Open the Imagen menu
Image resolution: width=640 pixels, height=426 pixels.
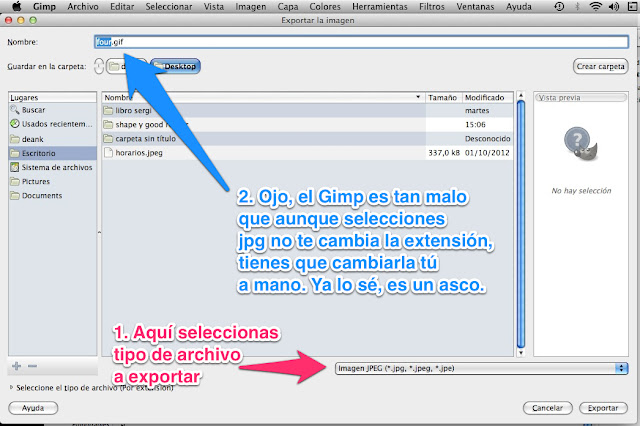click(x=251, y=7)
